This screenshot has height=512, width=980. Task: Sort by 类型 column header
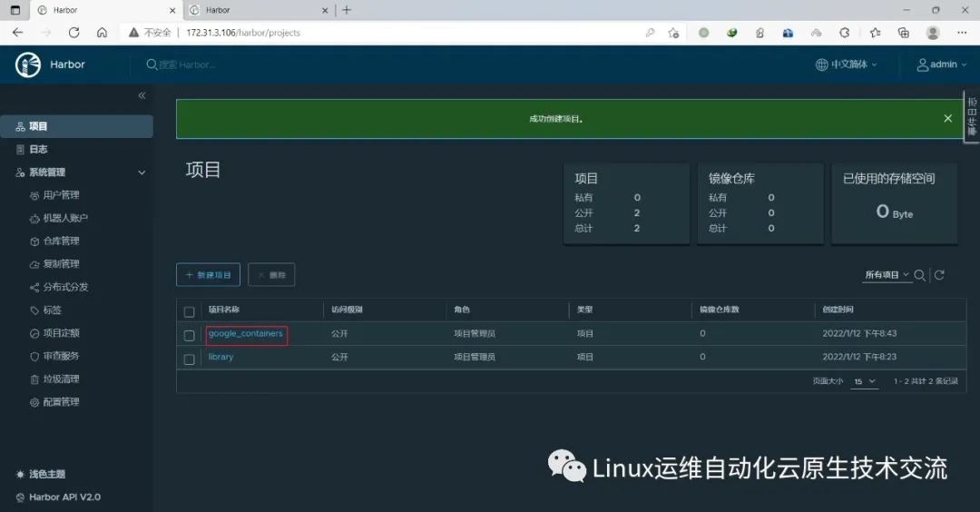point(585,310)
